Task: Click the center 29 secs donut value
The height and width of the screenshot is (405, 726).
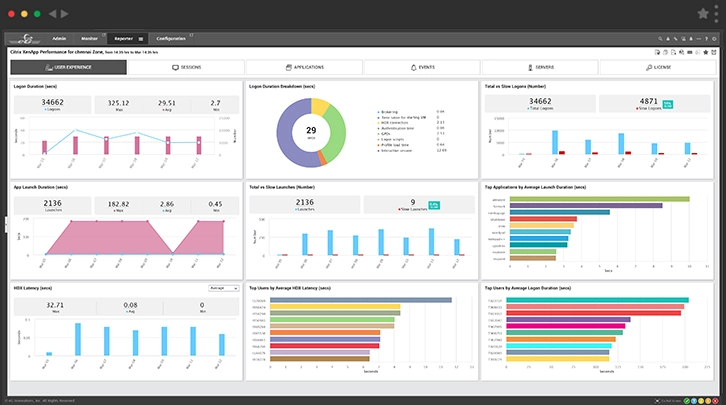Action: pyautogui.click(x=311, y=131)
